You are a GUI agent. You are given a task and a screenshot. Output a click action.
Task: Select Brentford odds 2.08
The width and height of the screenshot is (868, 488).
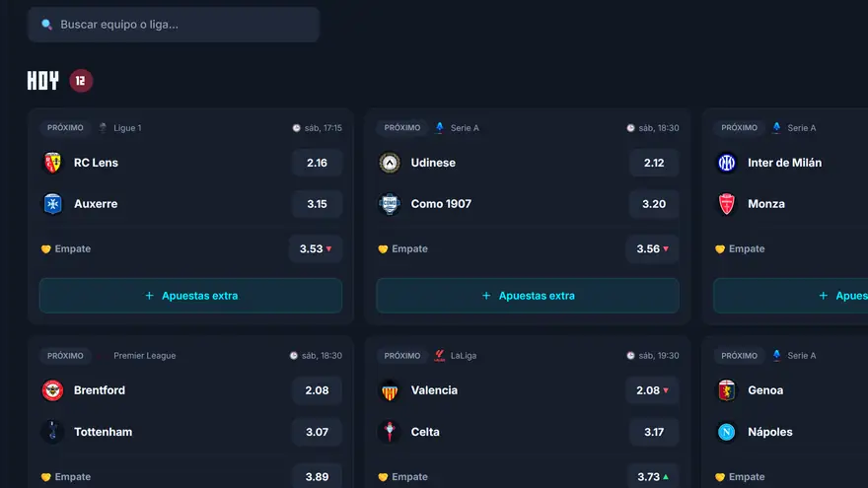pyautogui.click(x=317, y=390)
